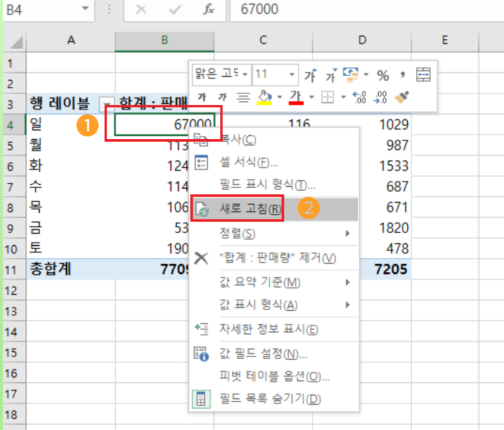Click the merge and center icon
Image resolution: width=504 pixels, height=430 pixels.
click(x=423, y=74)
